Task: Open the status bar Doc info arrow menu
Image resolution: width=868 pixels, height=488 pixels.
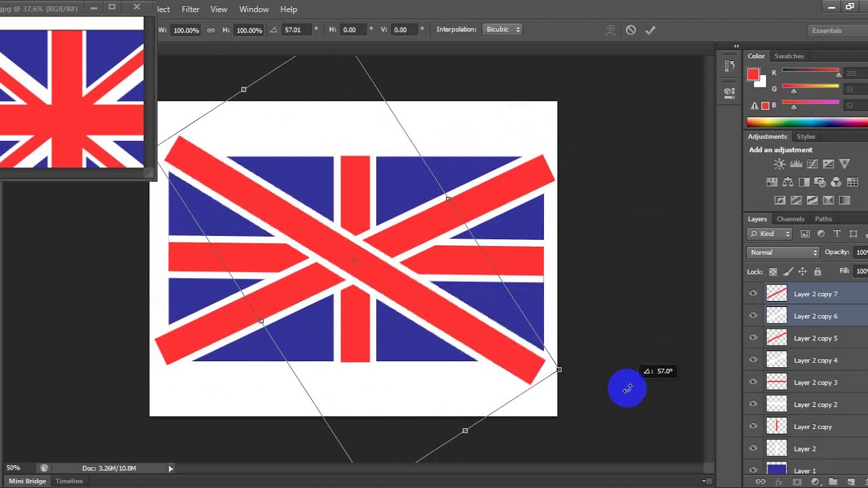Action: (x=171, y=468)
